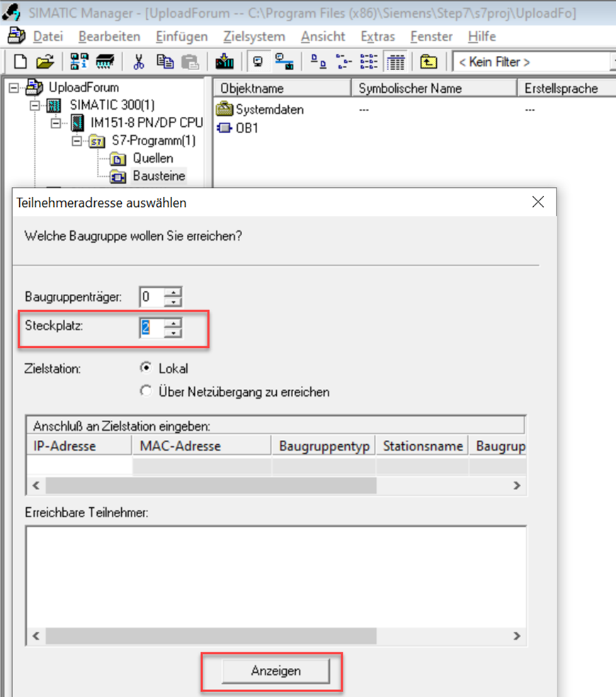Toggle the Online view toolbar icon

[x=258, y=62]
